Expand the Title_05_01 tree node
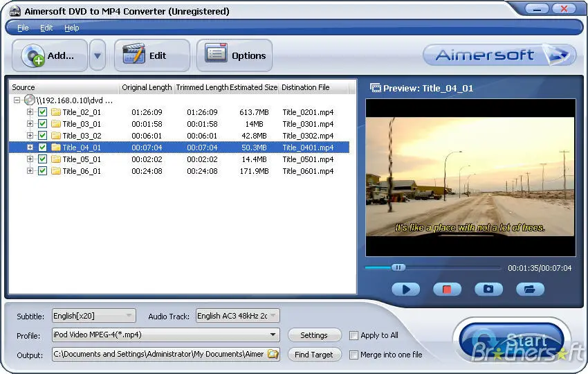588x374 pixels. click(30, 159)
